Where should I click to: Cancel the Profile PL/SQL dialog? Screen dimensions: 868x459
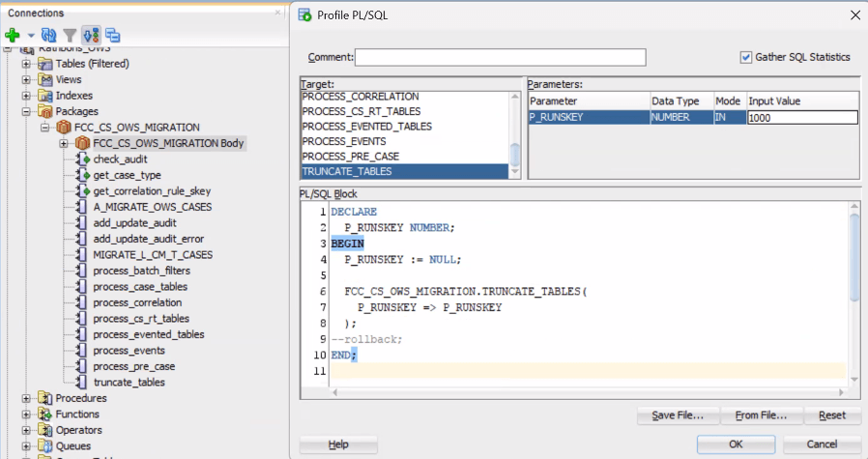822,445
